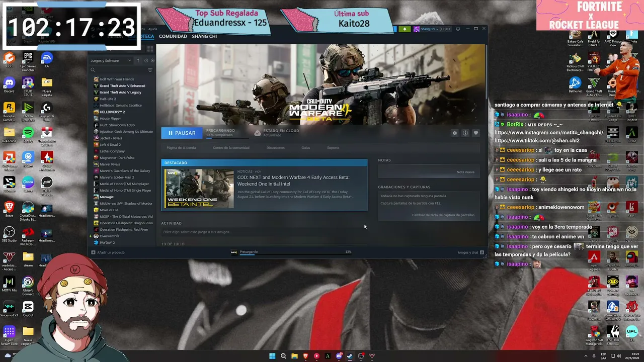
Task: Select Lethal Company in the library
Action: tap(112, 151)
